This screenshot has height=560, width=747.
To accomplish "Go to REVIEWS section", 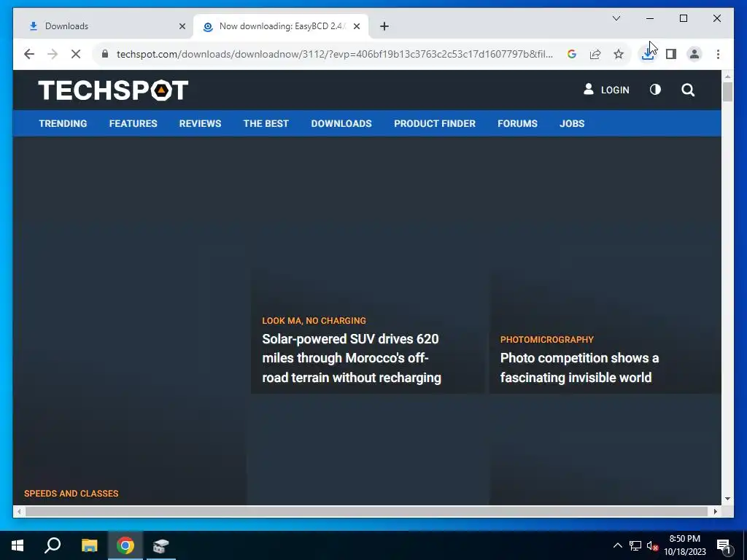I will (x=200, y=123).
